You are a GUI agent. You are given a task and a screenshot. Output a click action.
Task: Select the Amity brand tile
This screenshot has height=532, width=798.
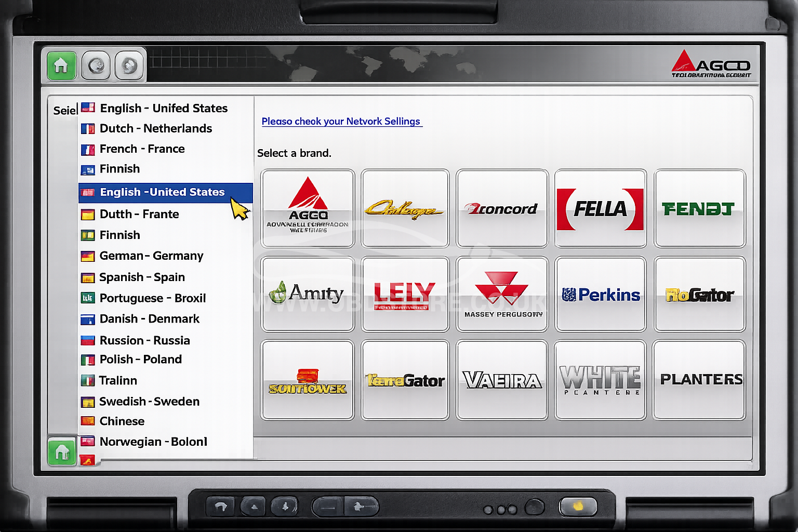(308, 294)
